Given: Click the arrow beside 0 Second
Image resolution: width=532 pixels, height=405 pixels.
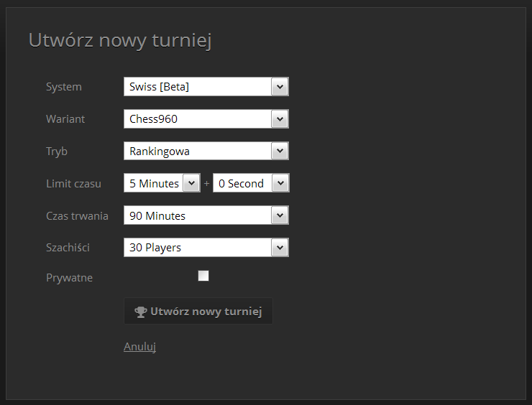Looking at the screenshot, I should tap(280, 183).
